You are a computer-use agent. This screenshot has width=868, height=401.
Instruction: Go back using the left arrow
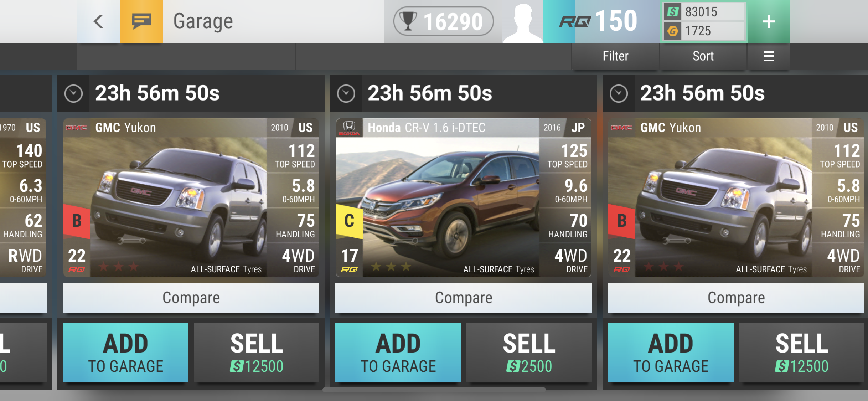[99, 21]
